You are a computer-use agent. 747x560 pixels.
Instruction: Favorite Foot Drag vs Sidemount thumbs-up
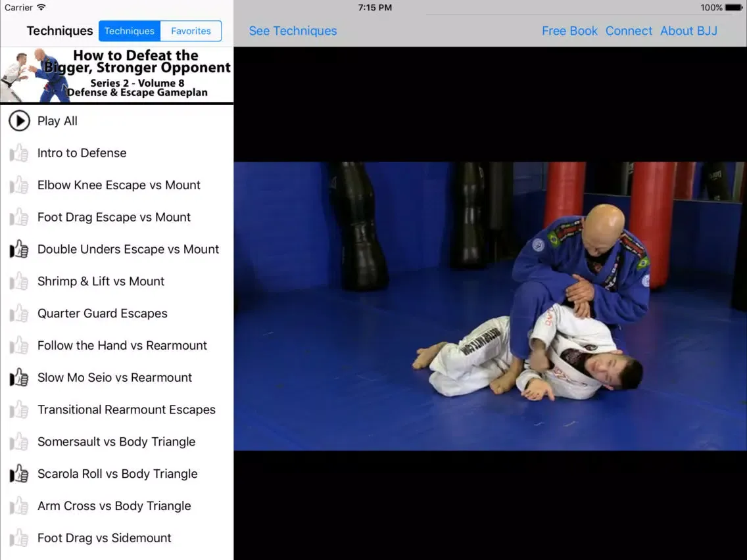pos(19,538)
